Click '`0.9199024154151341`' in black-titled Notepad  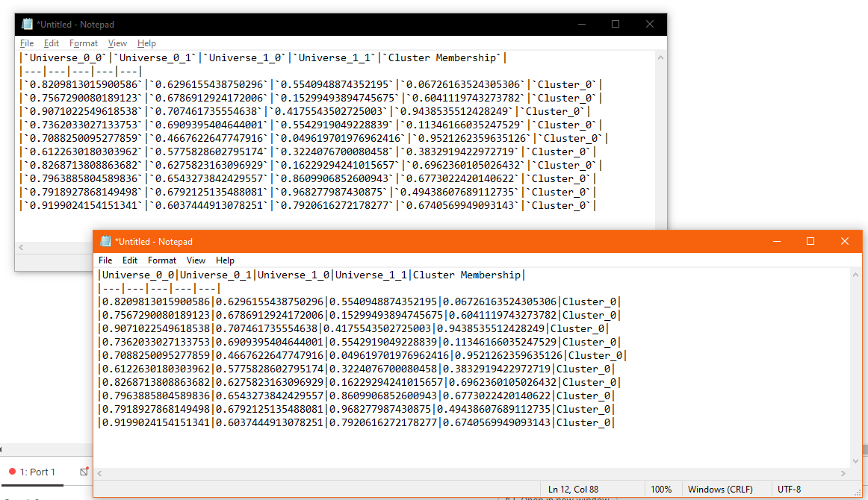pos(83,206)
